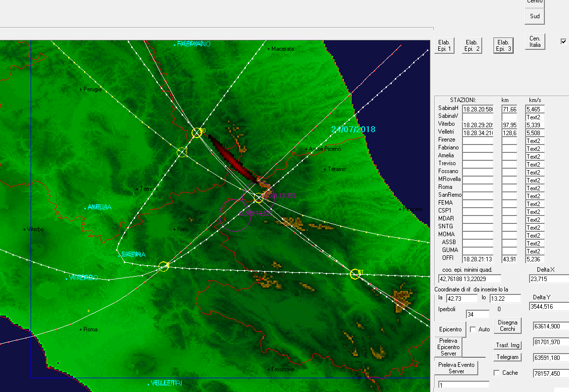
Task: Click the Epicentro button
Action: (451, 329)
